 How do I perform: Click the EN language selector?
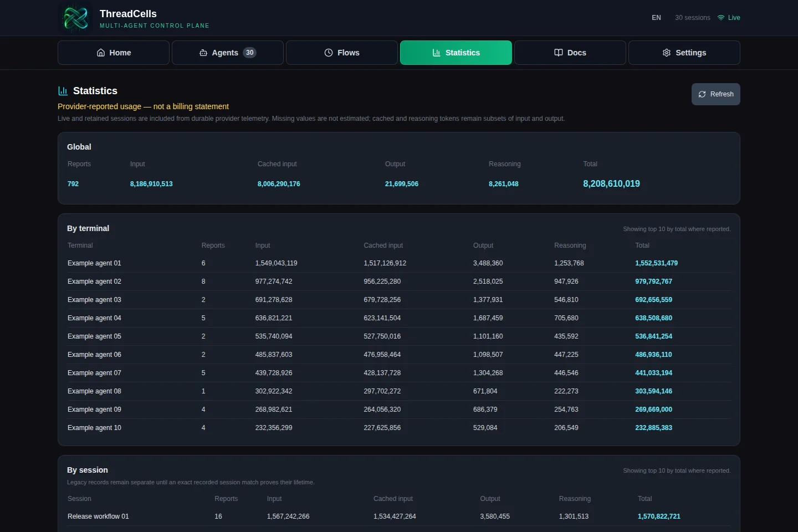(x=656, y=18)
